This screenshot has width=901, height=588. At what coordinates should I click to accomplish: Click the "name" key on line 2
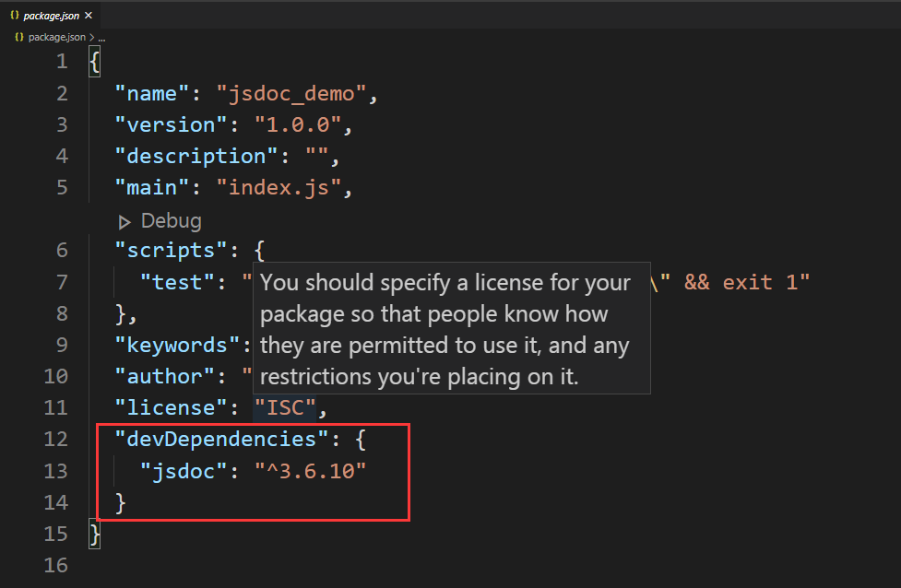151,94
